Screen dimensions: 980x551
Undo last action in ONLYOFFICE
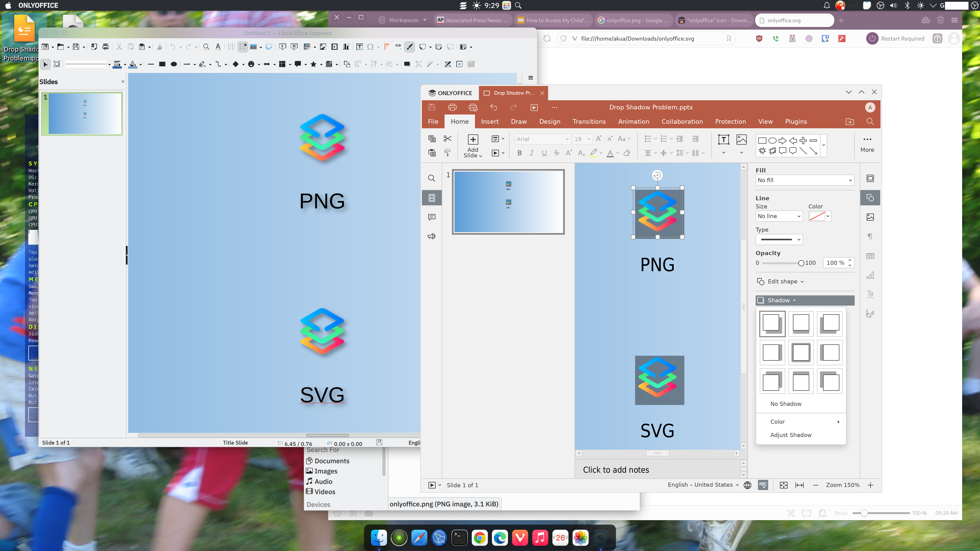[493, 107]
